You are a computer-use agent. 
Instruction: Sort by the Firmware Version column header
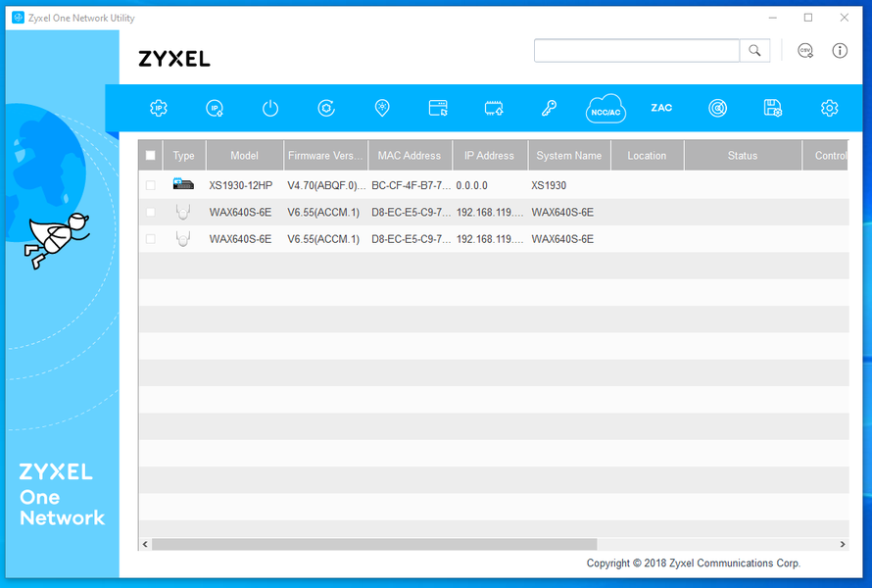[x=325, y=156]
